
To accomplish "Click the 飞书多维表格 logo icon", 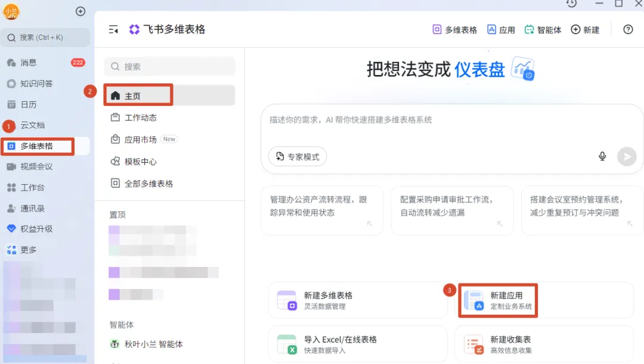I will pos(134,30).
